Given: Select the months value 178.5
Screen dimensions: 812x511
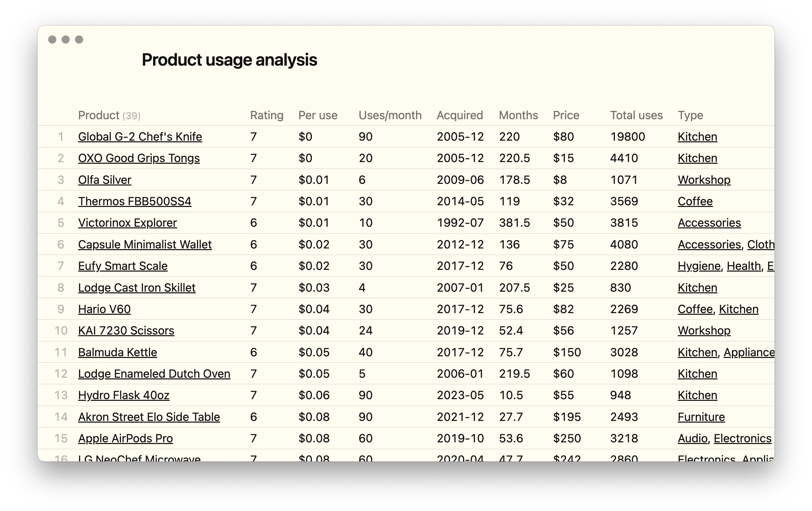Looking at the screenshot, I should [x=515, y=180].
